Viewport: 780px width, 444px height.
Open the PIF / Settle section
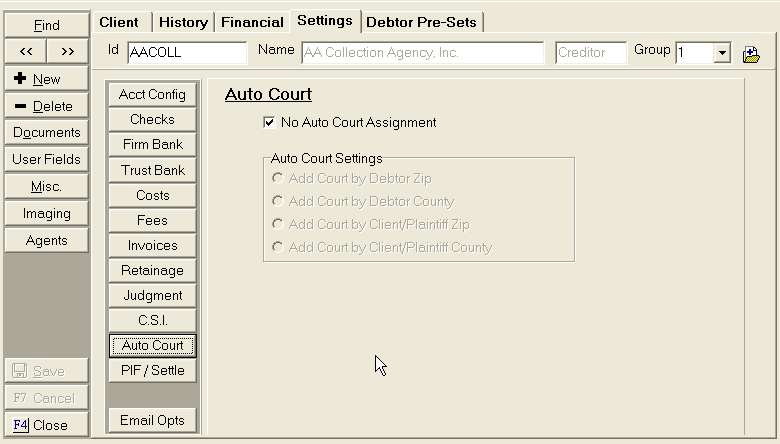pos(153,370)
